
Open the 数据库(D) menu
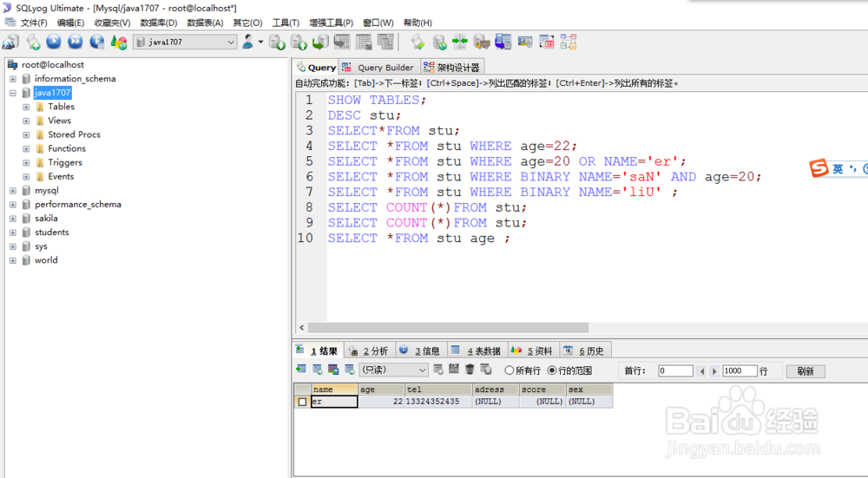tap(158, 23)
